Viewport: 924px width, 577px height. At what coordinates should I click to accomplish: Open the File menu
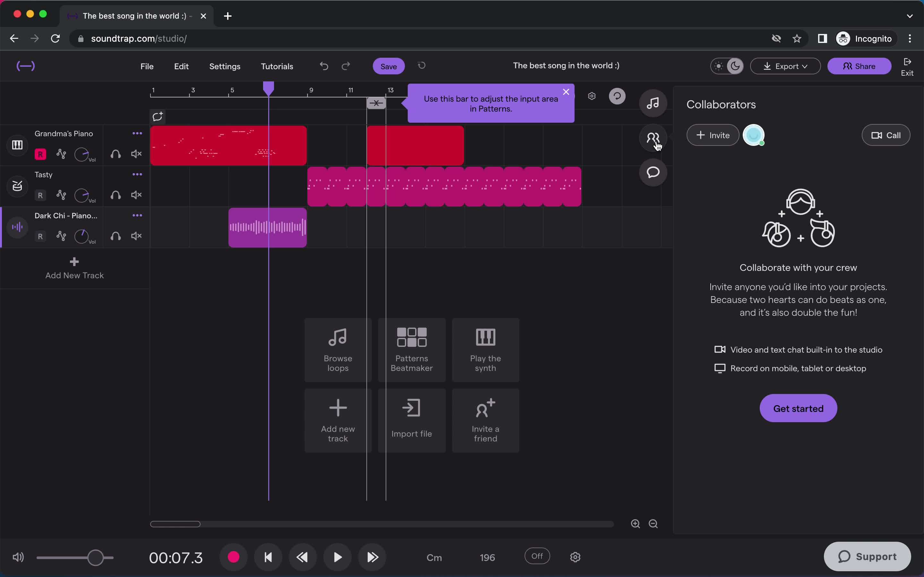coord(147,66)
